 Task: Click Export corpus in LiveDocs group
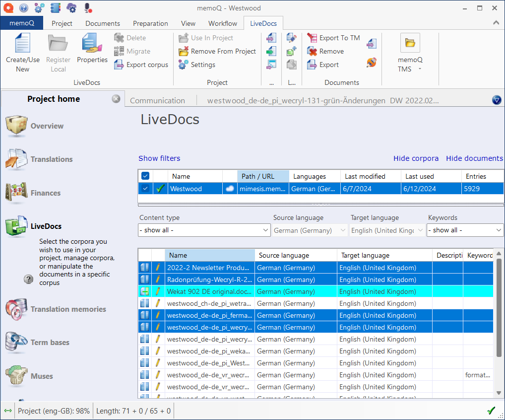(x=141, y=65)
